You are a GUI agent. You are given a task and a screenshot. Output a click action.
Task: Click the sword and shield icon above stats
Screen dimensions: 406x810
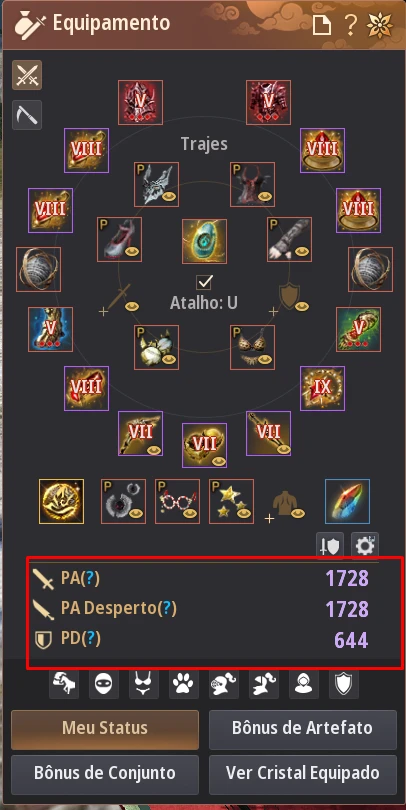pos(330,546)
